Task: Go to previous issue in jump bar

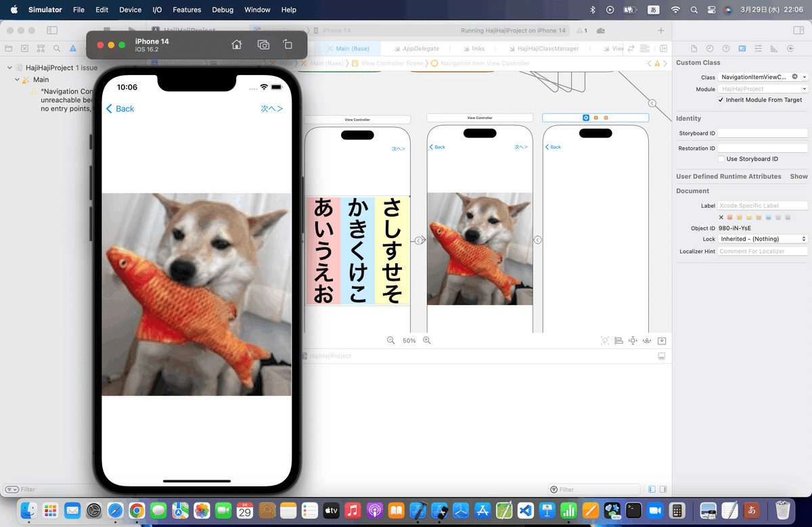Action: 650,64
